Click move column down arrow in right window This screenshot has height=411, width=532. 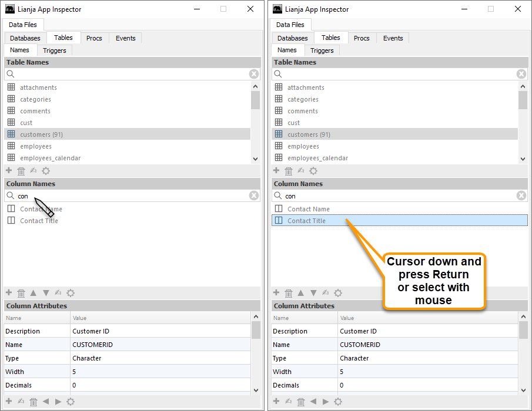[x=313, y=293]
